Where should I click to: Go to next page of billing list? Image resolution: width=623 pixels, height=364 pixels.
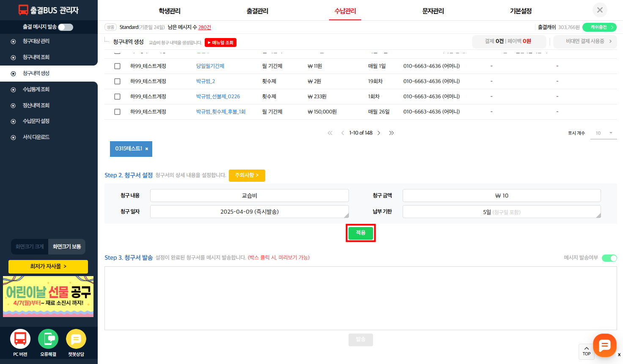click(379, 133)
